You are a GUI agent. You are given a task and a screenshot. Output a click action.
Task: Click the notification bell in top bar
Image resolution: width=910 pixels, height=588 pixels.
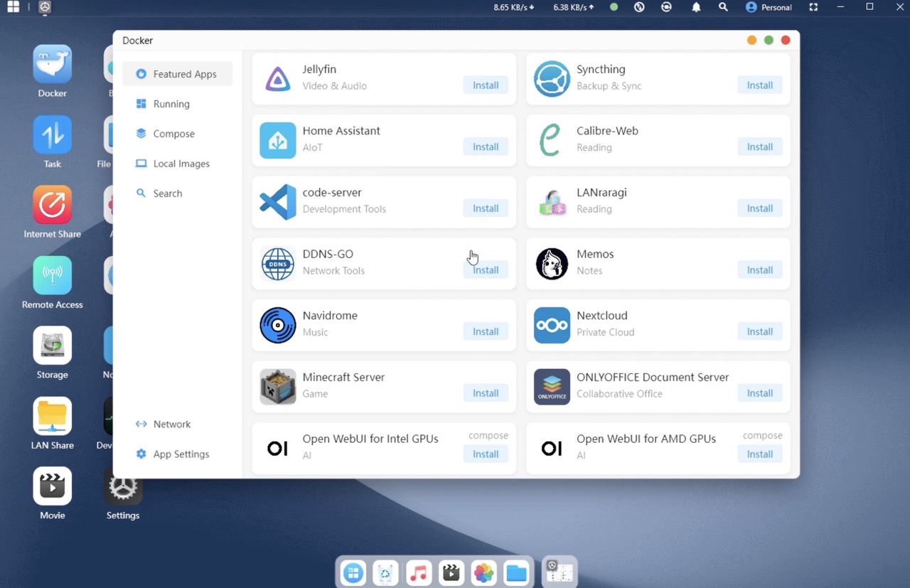click(696, 7)
